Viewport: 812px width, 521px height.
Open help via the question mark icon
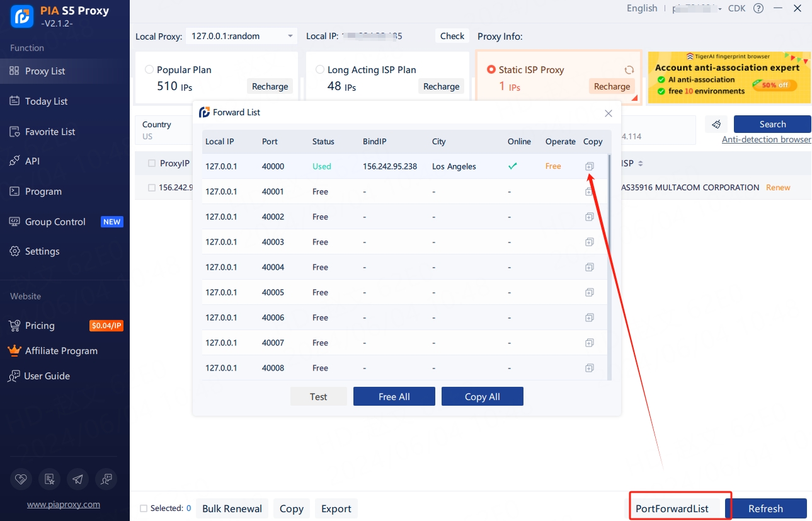758,8
